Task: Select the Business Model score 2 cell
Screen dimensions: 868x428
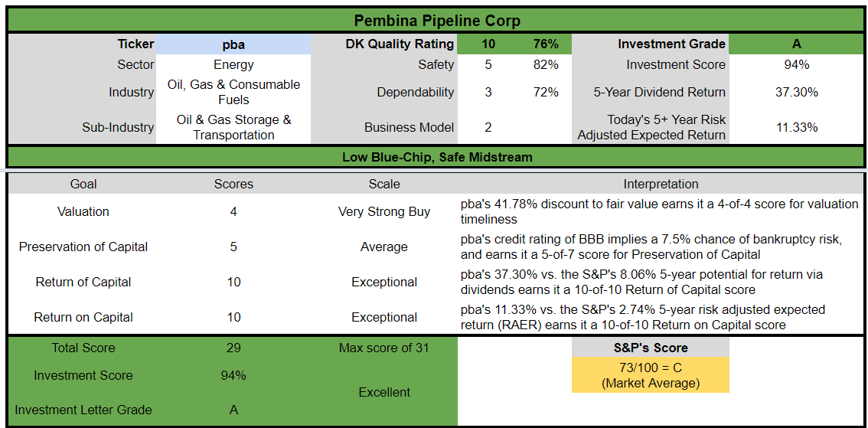Action: 488,127
